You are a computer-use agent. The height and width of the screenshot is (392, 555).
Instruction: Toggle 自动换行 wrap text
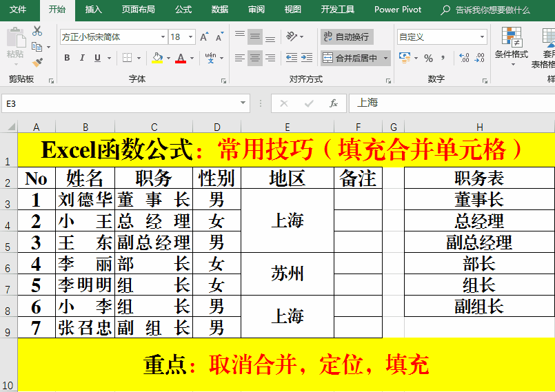coord(347,37)
